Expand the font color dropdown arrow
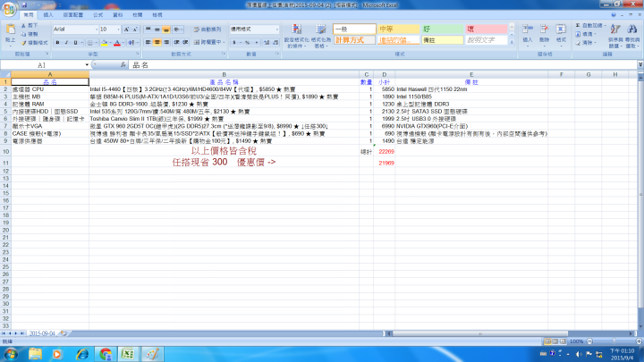 click(x=123, y=43)
